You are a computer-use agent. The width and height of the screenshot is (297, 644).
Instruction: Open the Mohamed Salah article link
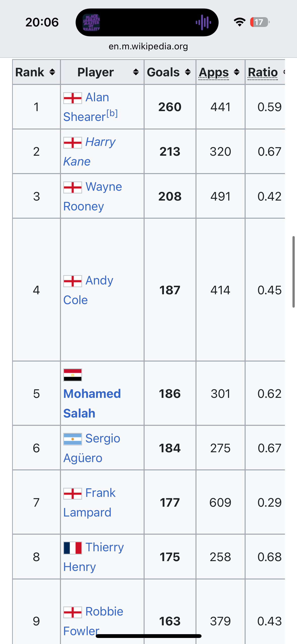click(x=92, y=394)
